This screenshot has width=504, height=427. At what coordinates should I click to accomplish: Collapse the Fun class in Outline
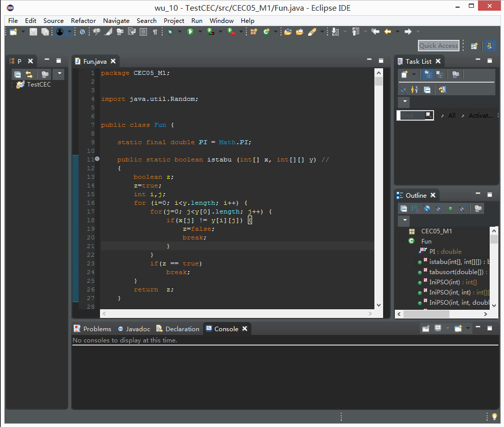tap(403, 242)
